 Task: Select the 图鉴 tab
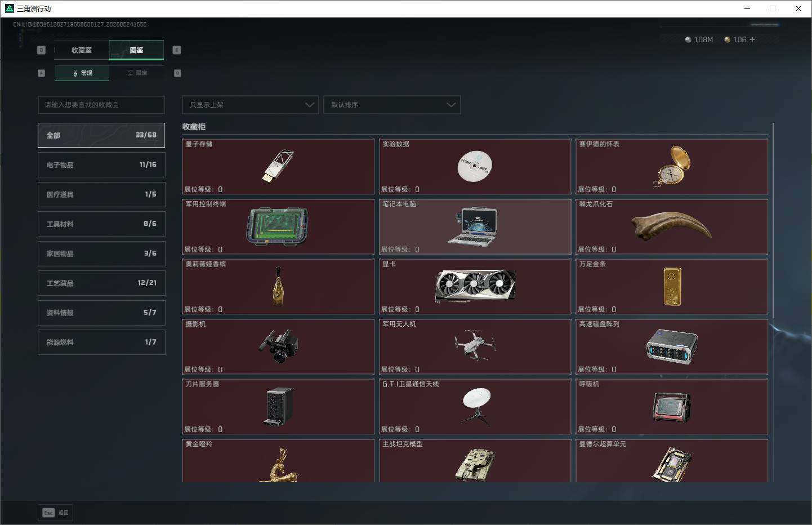[x=136, y=50]
